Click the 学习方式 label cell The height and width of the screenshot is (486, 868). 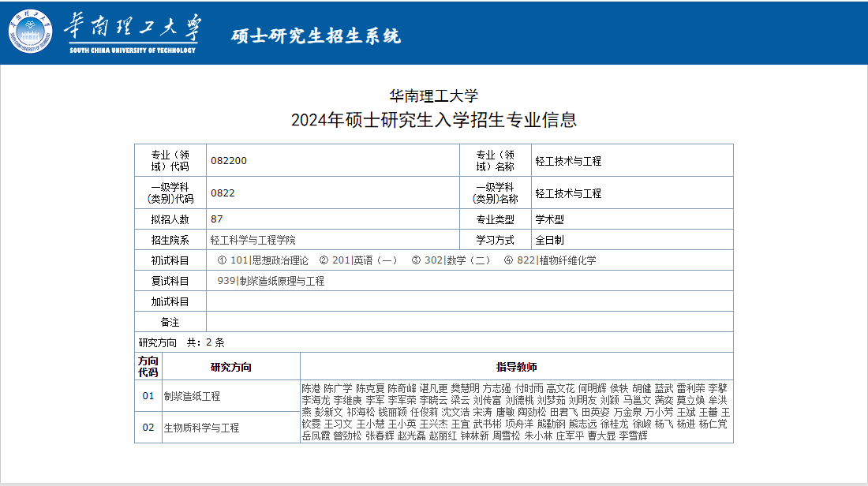495,240
